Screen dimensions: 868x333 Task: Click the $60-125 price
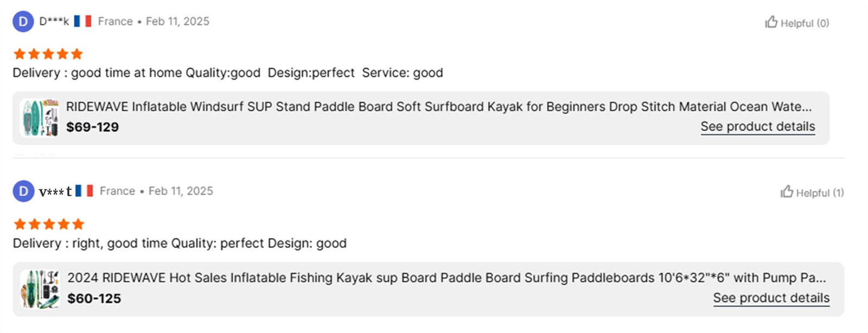94,298
